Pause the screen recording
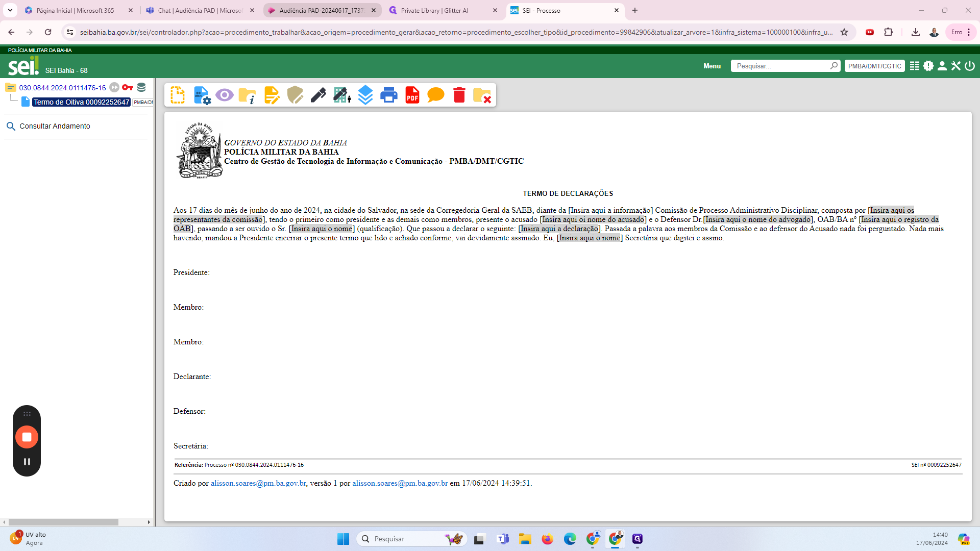980x551 pixels. pyautogui.click(x=27, y=462)
